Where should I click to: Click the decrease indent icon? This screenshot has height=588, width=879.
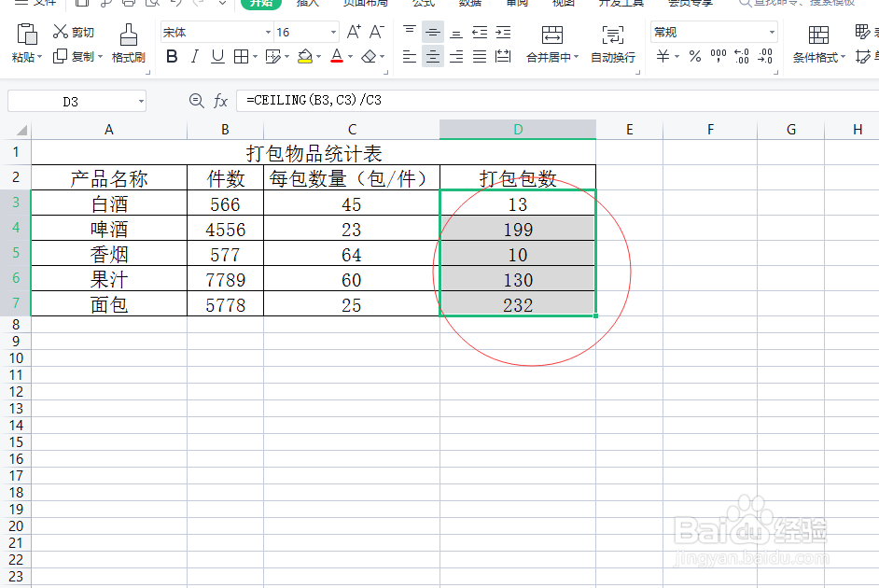tap(480, 32)
